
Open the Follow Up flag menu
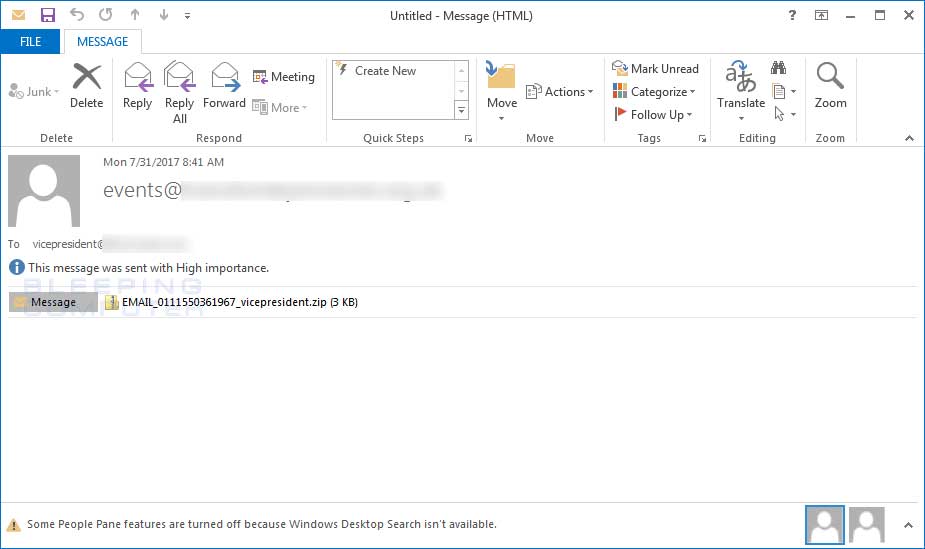(x=652, y=114)
